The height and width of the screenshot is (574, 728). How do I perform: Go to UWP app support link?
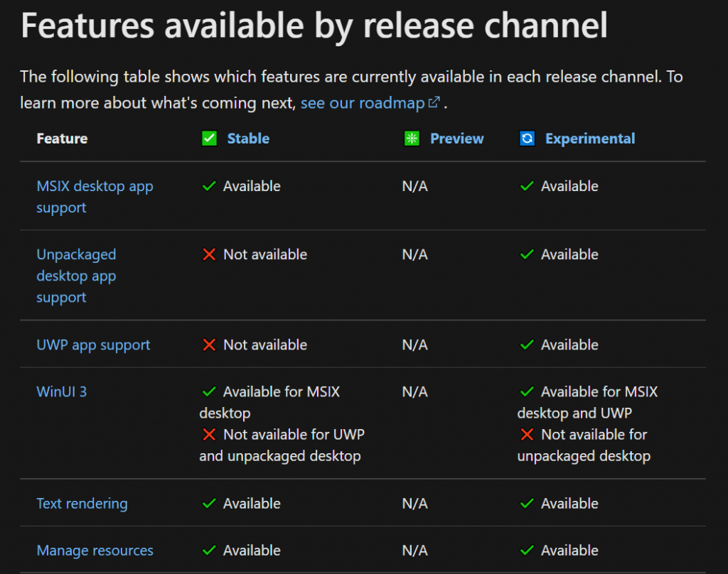pyautogui.click(x=93, y=345)
